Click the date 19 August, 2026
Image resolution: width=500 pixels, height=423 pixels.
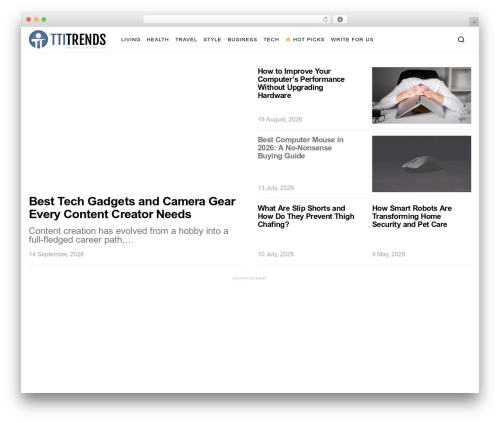pyautogui.click(x=280, y=119)
